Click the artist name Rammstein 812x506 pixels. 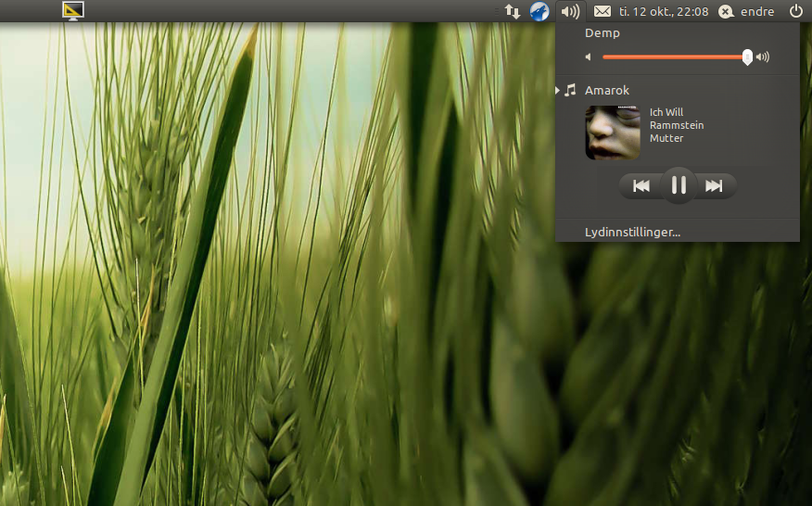click(x=677, y=125)
